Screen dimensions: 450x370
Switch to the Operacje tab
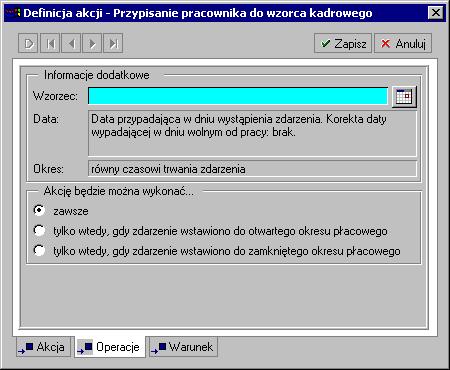[x=110, y=347]
